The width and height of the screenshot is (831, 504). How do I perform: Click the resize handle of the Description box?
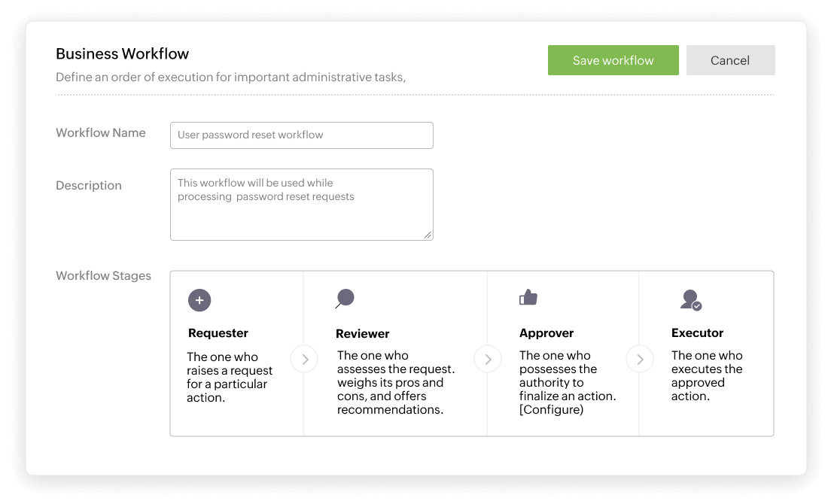click(x=429, y=237)
